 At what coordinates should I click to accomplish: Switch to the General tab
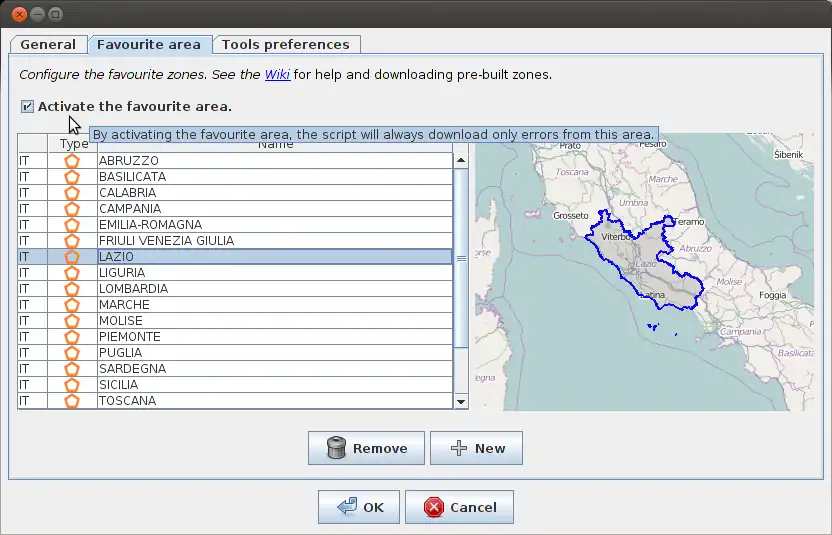point(48,44)
